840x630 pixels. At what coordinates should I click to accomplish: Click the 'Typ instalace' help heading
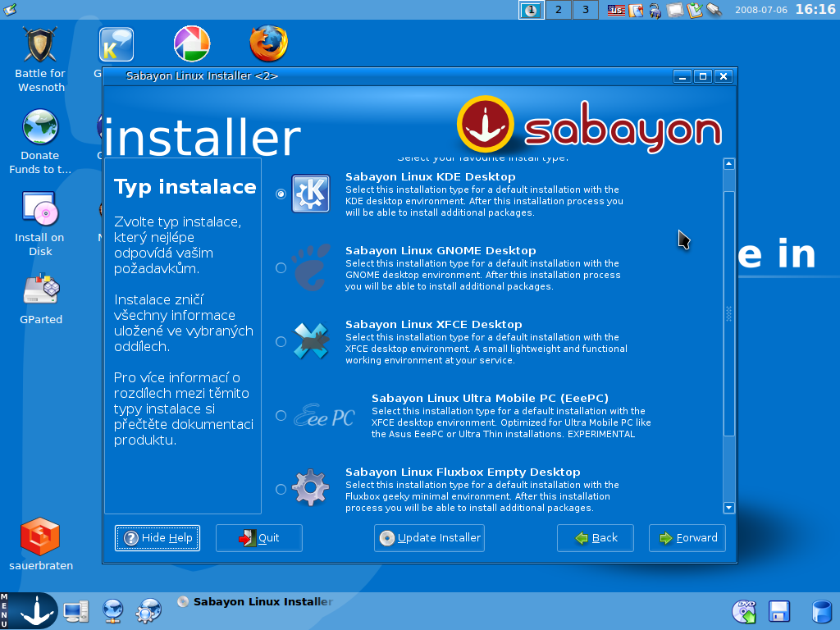(x=185, y=187)
